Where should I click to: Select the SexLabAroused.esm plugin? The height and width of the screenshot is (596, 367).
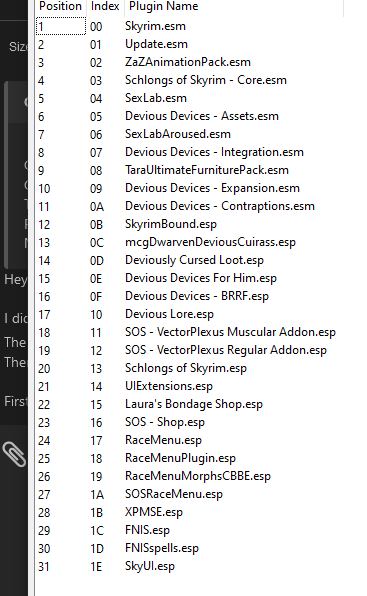click(x=178, y=134)
